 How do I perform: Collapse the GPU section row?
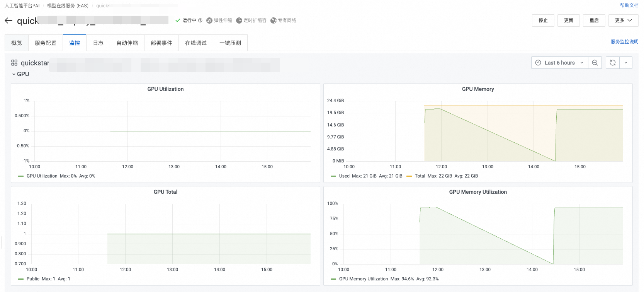[x=20, y=74]
